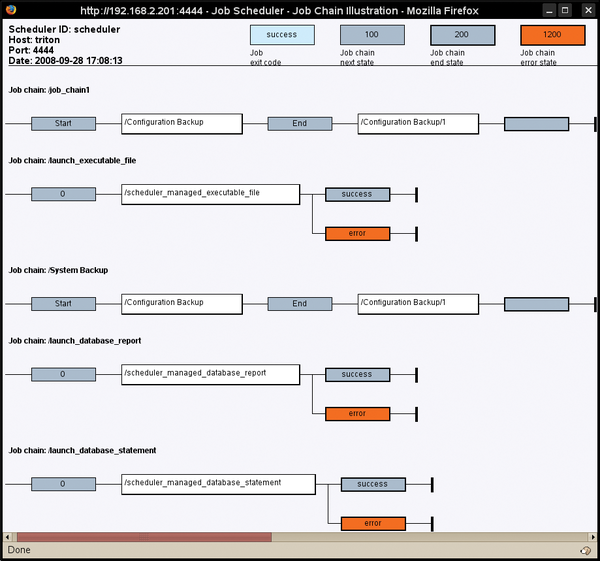Click the orange '1200' error state legend box
Viewport: 600px width, 561px height.
tap(553, 35)
